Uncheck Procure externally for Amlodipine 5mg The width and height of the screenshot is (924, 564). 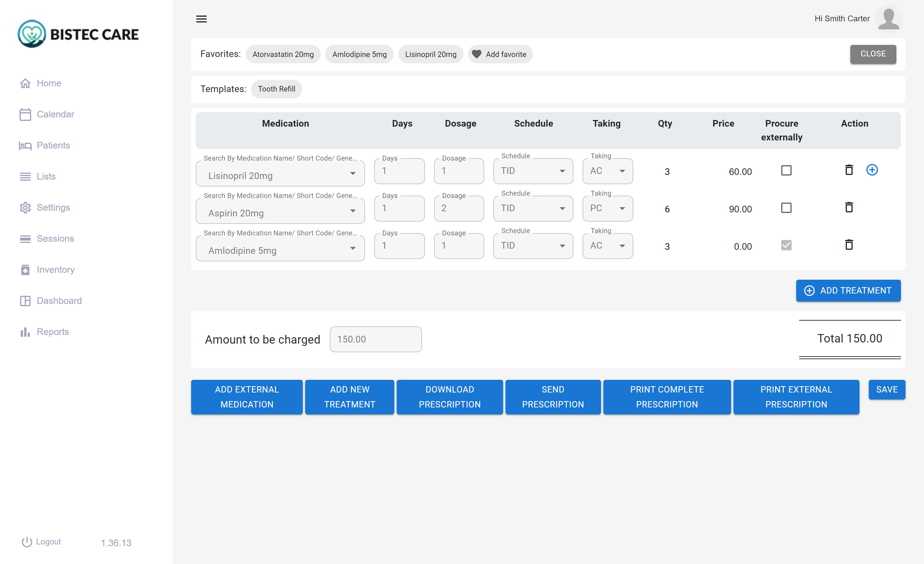(786, 245)
